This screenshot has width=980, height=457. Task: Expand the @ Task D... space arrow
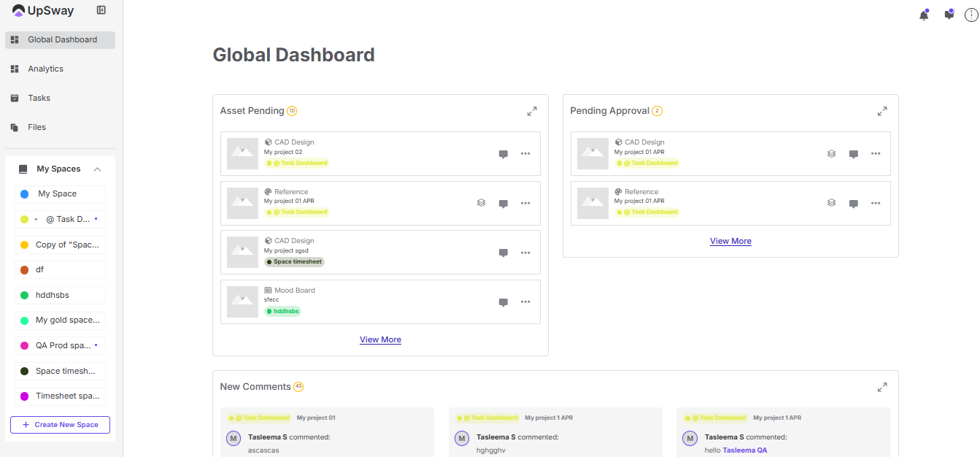pyautogui.click(x=36, y=219)
